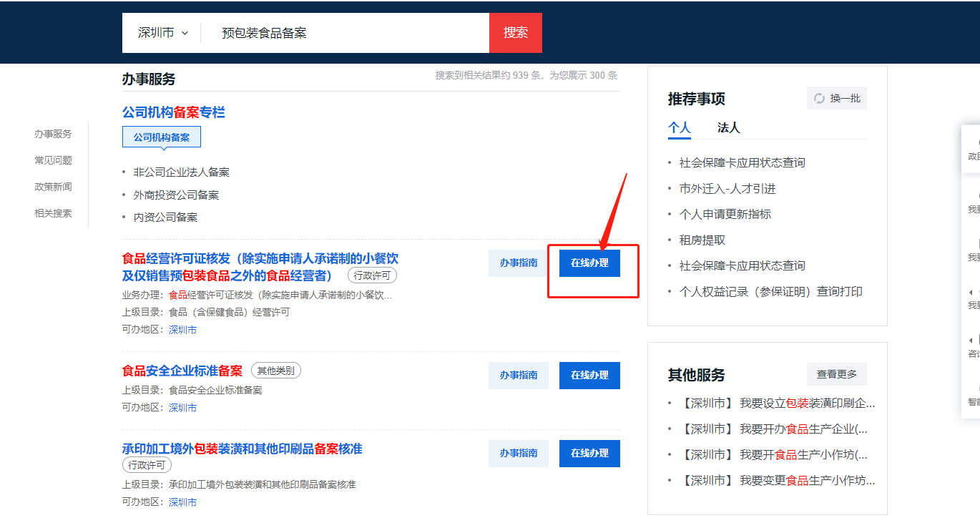Screen dimensions: 980x523
Task: Jump to 政策新闻 in left navigation
Action: (53, 187)
